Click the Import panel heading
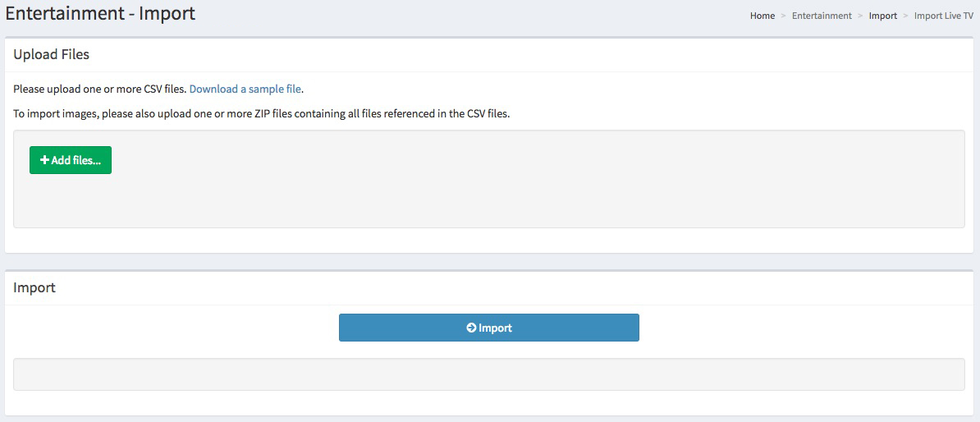Image resolution: width=980 pixels, height=422 pixels. click(34, 288)
